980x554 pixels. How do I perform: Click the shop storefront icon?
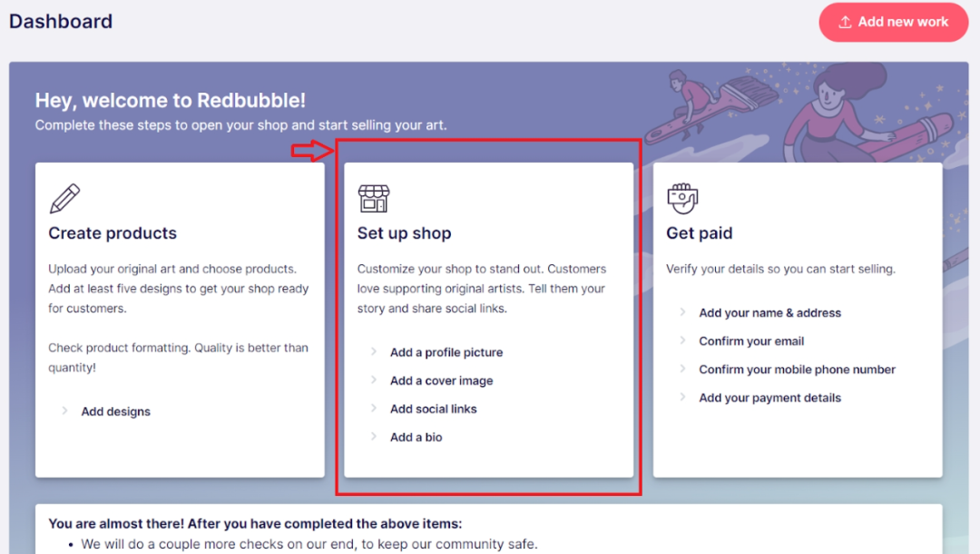[x=373, y=198]
